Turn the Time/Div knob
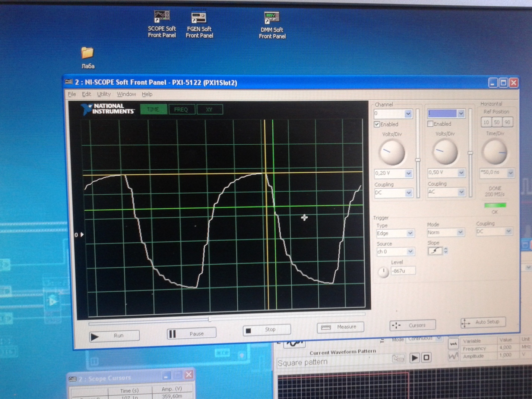The height and width of the screenshot is (399, 532). coord(495,152)
